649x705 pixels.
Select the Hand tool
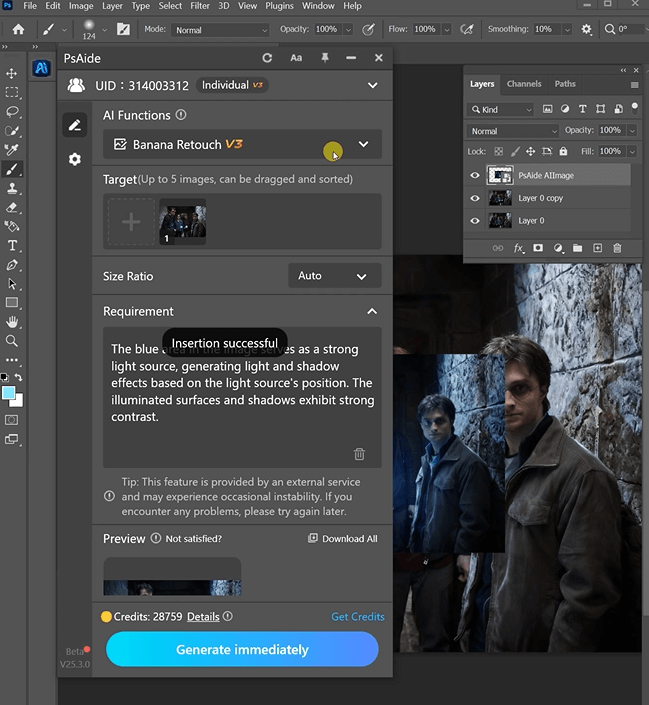tap(12, 322)
